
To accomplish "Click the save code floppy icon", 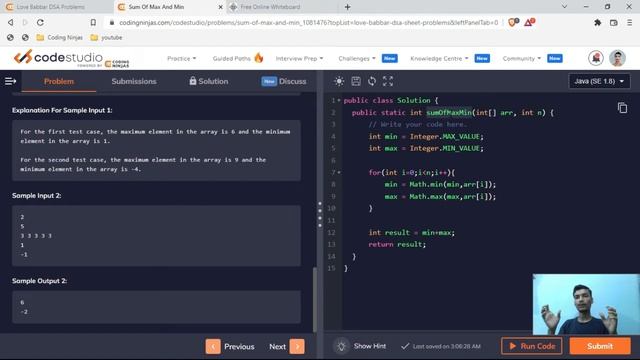I will point(356,81).
